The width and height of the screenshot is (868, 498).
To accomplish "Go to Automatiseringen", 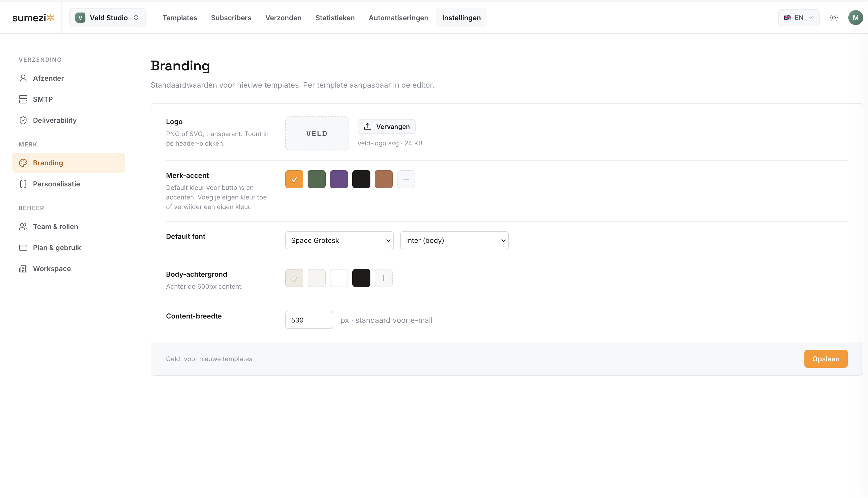I will (x=398, y=18).
